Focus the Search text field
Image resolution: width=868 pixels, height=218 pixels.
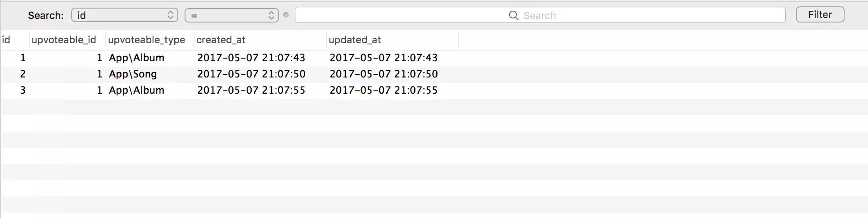click(x=540, y=15)
